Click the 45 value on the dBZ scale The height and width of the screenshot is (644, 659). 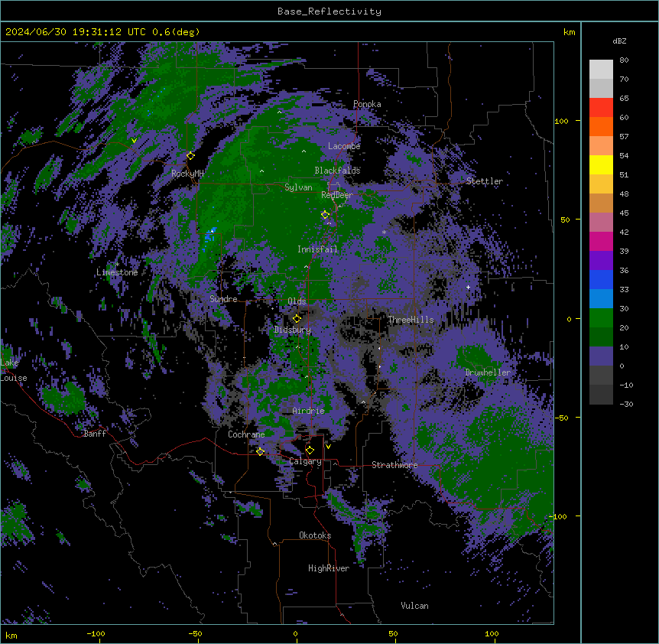(624, 213)
